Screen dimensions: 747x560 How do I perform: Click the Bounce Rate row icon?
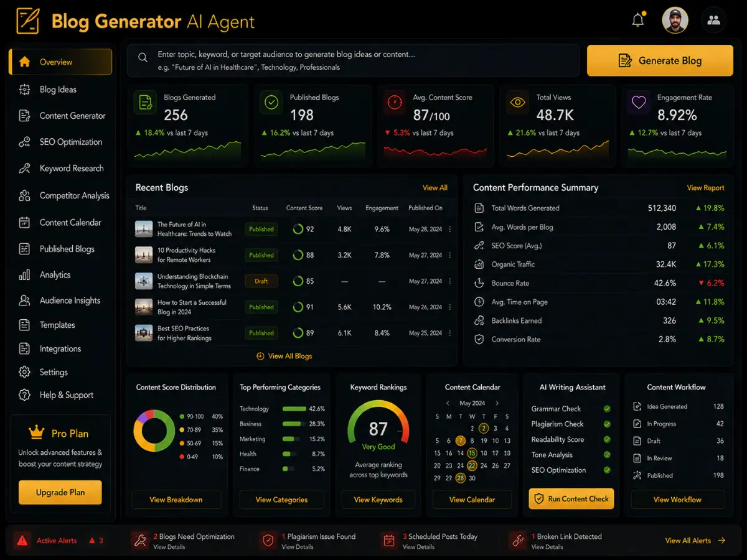pos(479,283)
